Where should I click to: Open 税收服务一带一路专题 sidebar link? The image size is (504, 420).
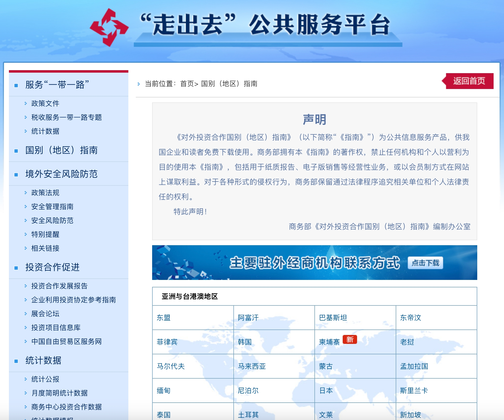pos(66,117)
